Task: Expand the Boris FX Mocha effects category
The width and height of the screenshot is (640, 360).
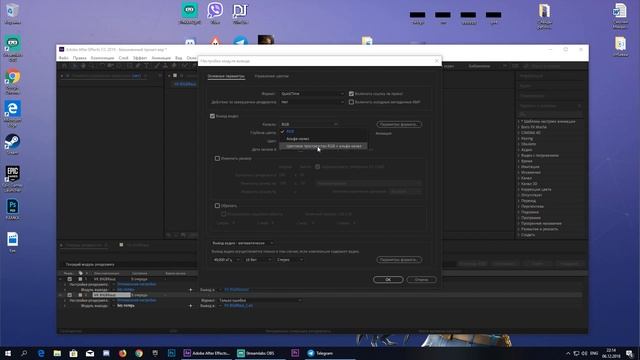Action: tap(533, 127)
